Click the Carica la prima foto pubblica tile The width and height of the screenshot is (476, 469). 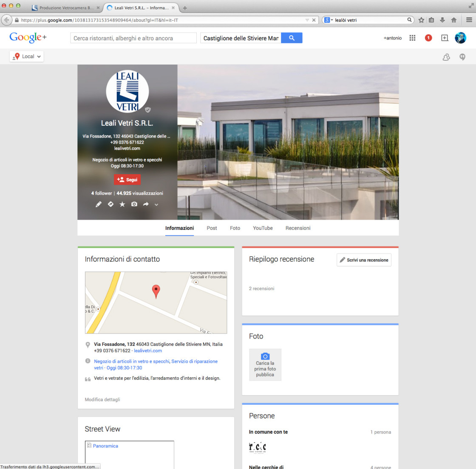(x=265, y=364)
